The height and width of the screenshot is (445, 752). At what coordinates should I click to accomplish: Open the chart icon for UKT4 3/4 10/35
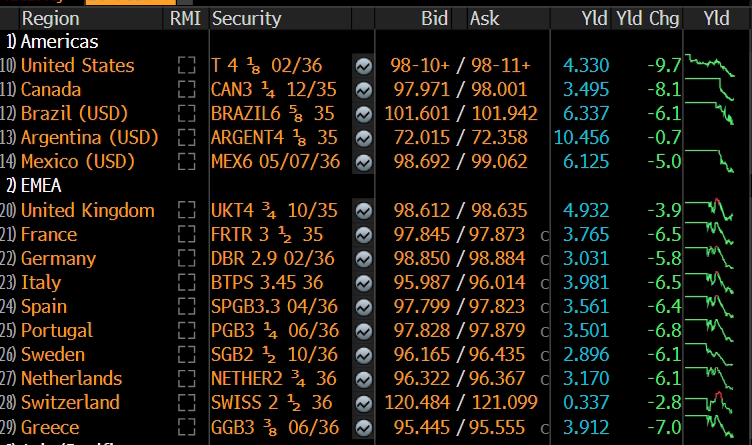[364, 211]
